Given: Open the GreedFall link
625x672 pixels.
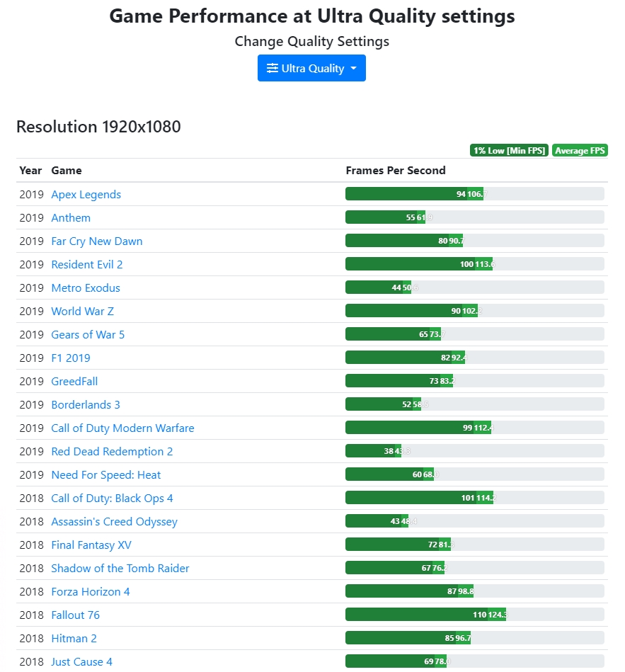Looking at the screenshot, I should (74, 382).
